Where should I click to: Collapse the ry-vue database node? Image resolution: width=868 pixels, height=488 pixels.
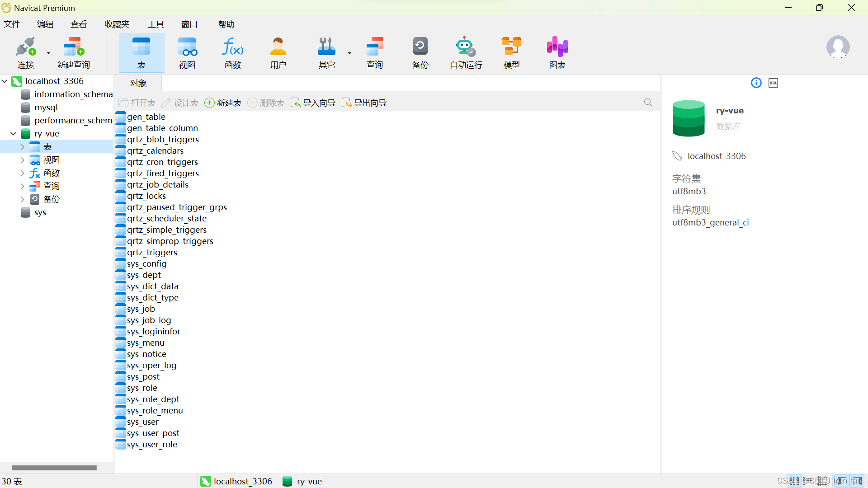14,134
